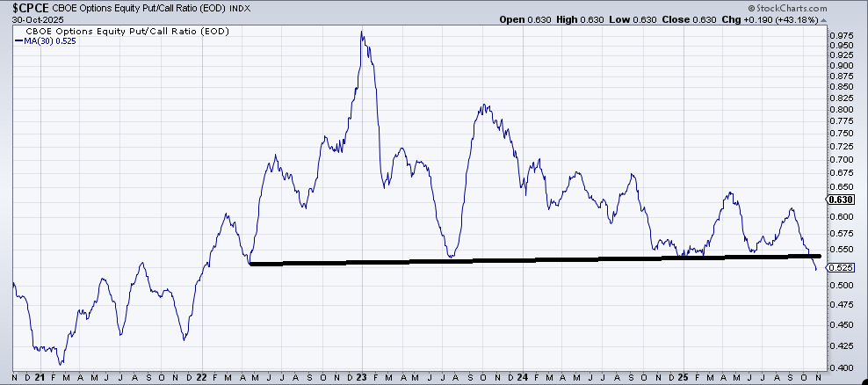Click the blue 0.525 value tag on right axis
This screenshot has height=385, width=868.
tap(841, 267)
